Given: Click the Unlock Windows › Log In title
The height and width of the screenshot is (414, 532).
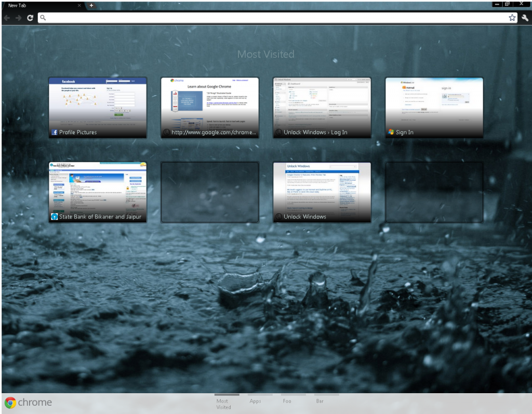Looking at the screenshot, I should coord(315,132).
